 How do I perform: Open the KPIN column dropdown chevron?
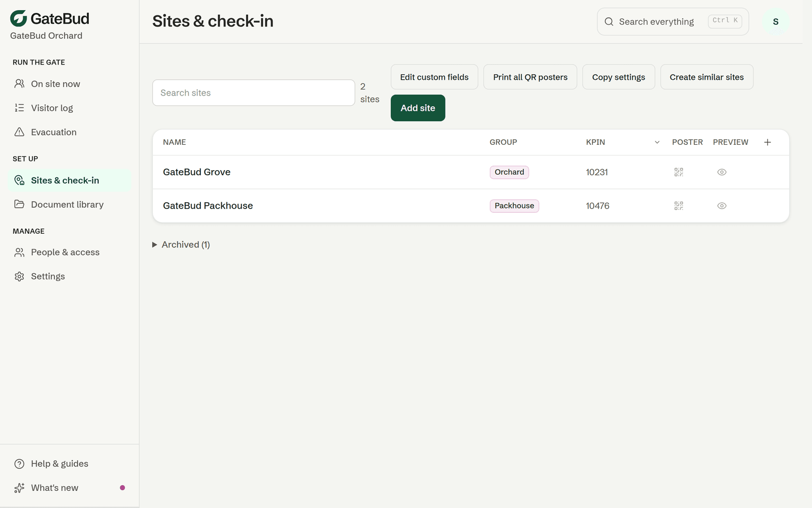(x=657, y=142)
